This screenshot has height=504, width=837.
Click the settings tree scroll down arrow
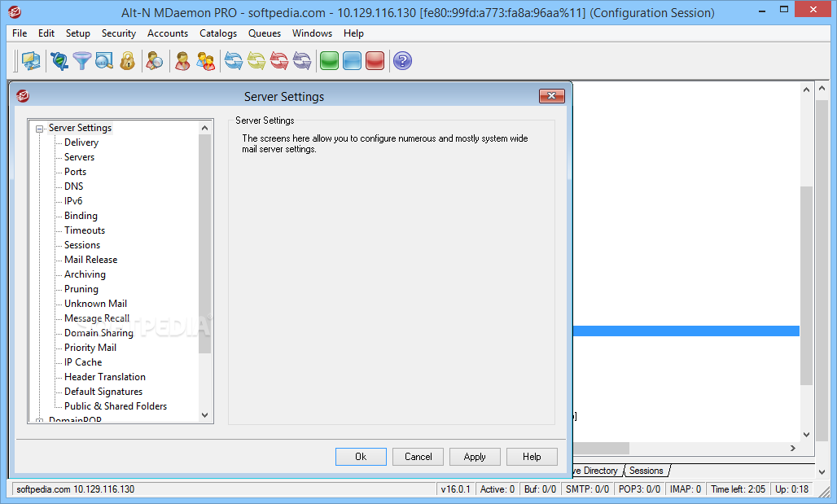(x=205, y=414)
